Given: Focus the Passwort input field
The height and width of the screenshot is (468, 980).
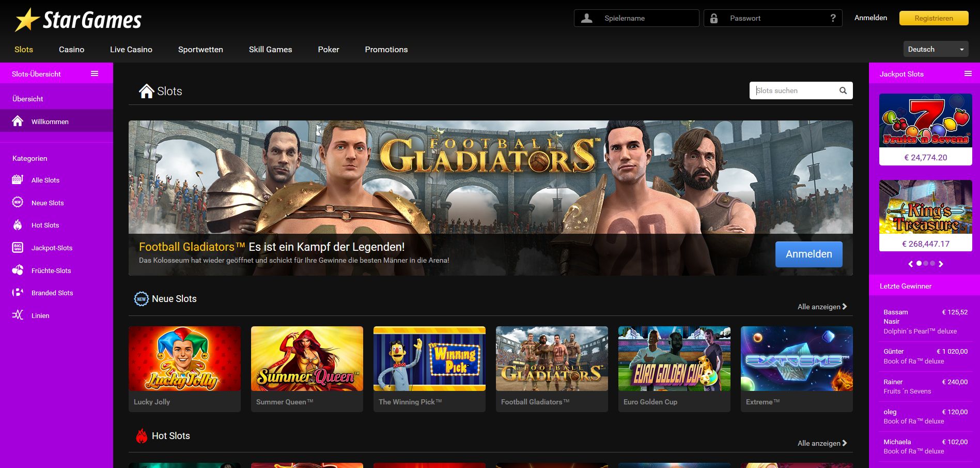Looking at the screenshot, I should (x=773, y=18).
